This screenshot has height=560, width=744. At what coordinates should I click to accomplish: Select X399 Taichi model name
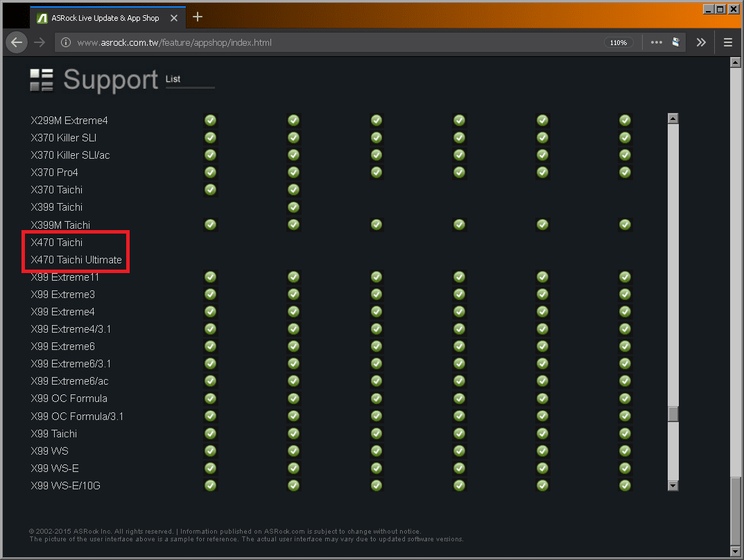pos(56,207)
